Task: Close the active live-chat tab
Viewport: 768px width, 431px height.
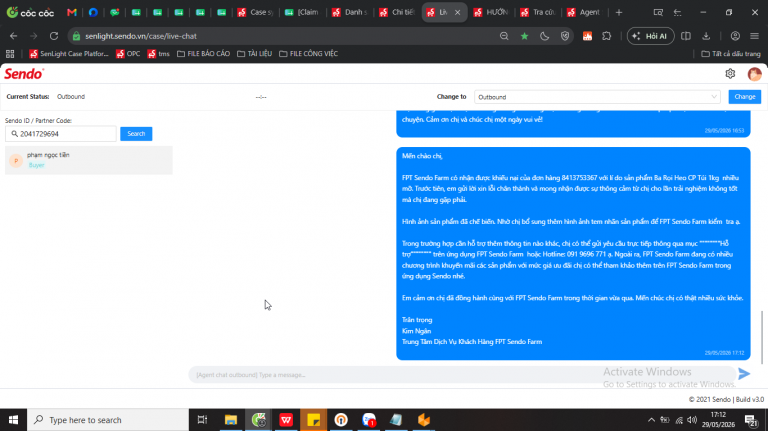Action: point(457,12)
